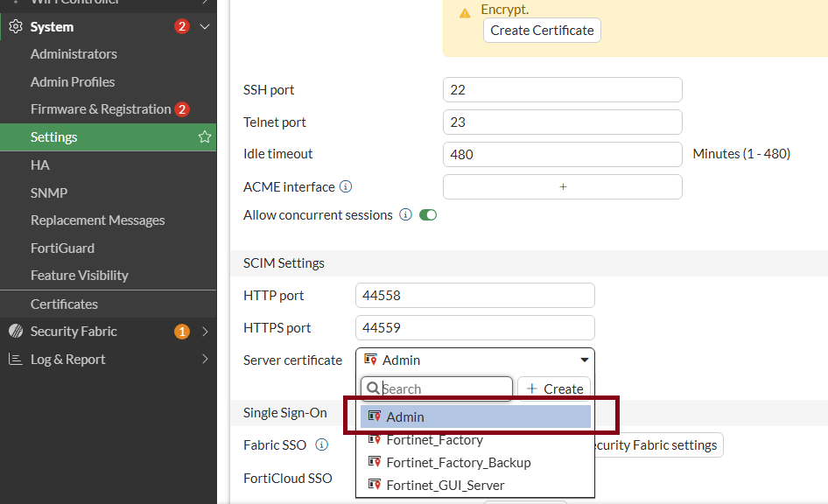Image resolution: width=828 pixels, height=504 pixels.
Task: Click the Create Certificate button
Action: click(542, 31)
